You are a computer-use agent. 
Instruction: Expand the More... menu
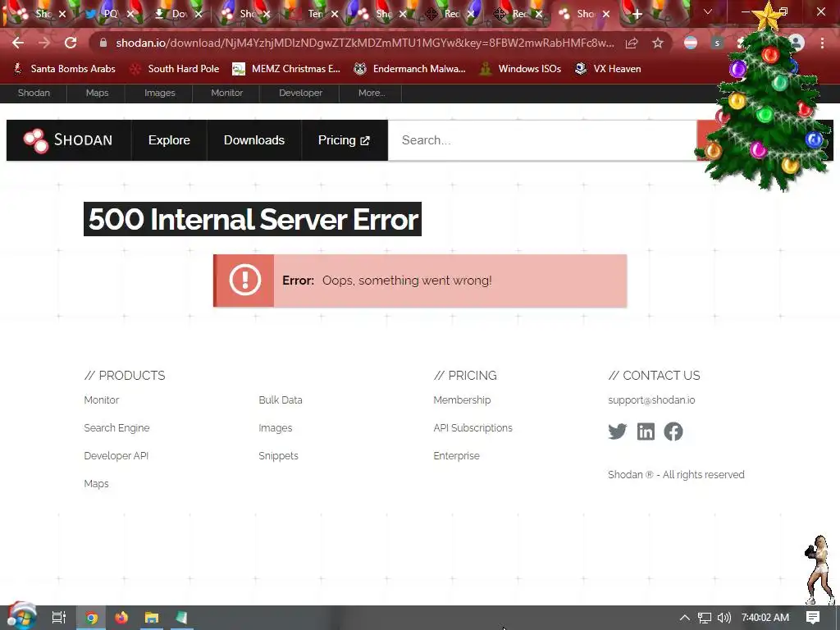tap(372, 93)
